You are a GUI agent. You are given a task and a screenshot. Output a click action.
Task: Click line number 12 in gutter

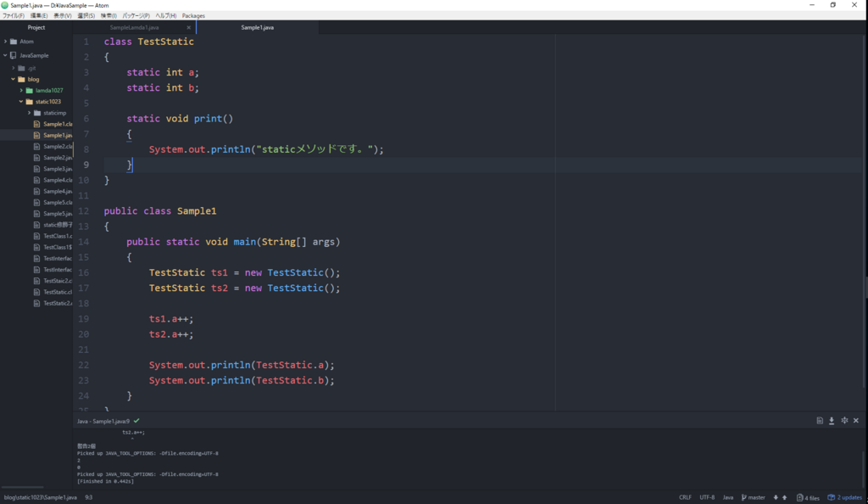point(84,211)
